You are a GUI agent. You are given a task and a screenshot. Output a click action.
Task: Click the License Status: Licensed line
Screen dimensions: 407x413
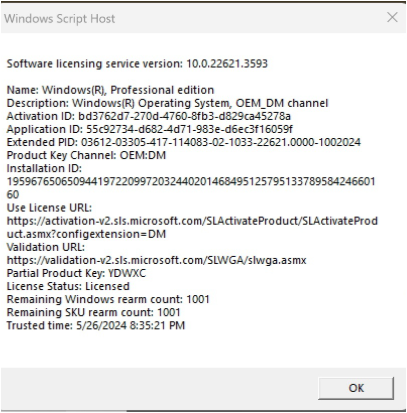(x=68, y=286)
